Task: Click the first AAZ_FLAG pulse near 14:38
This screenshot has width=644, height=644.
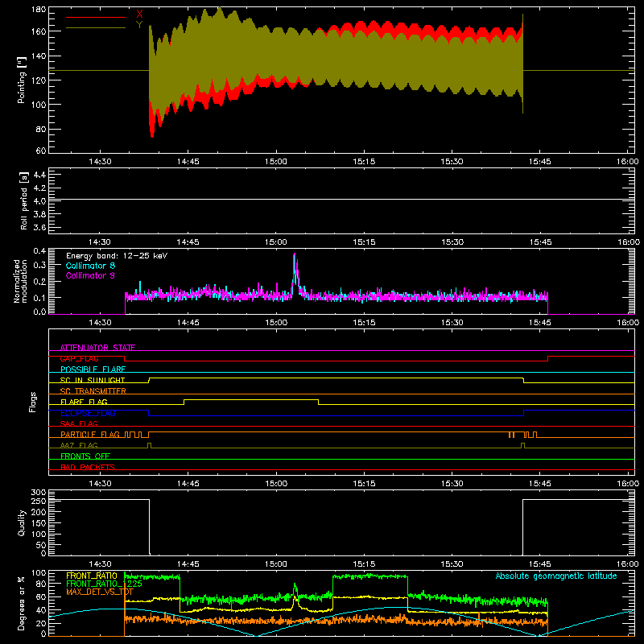Action: click(x=149, y=444)
